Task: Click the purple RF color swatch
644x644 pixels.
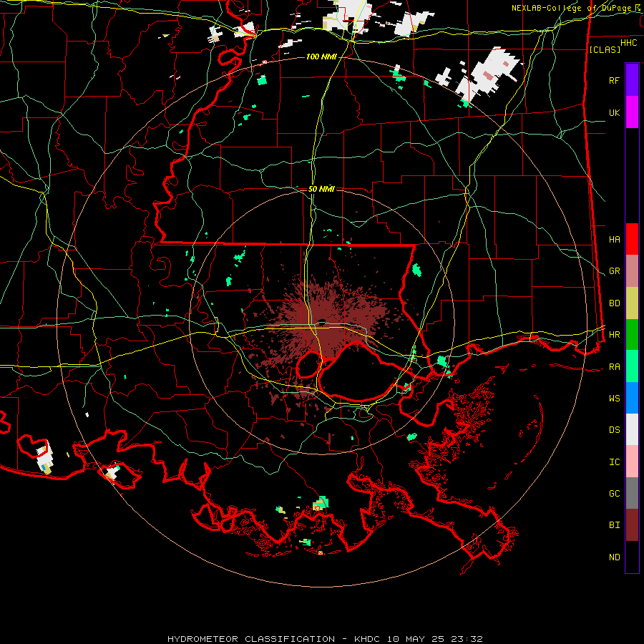Action: tap(632, 80)
